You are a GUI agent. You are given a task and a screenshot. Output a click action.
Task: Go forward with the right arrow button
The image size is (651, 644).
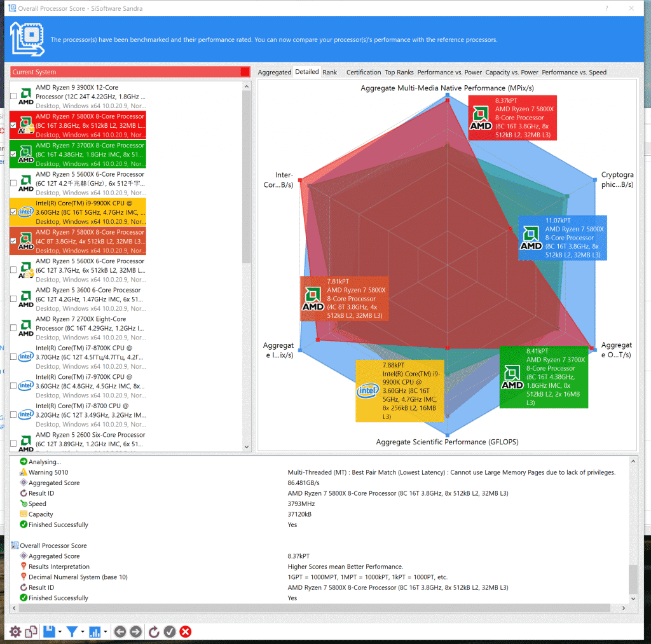136,632
